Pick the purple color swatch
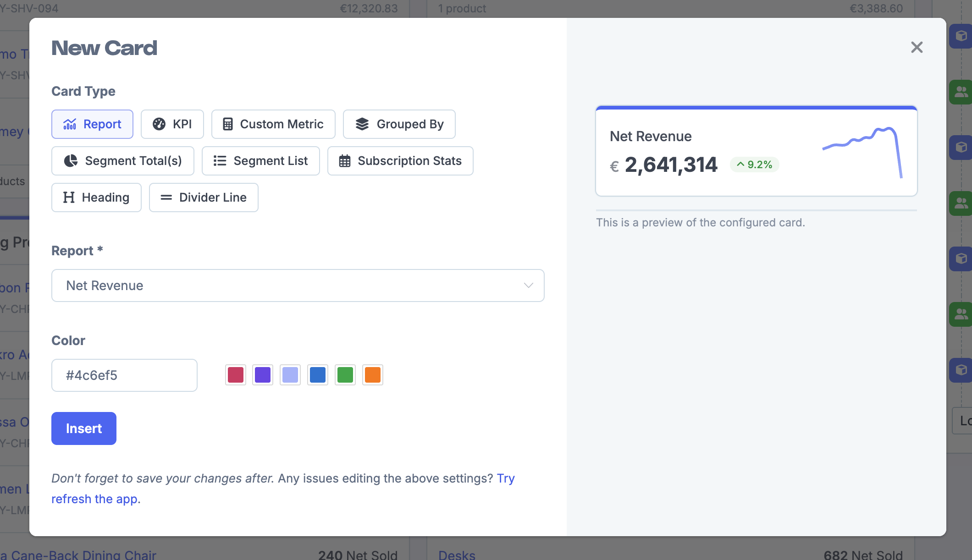 pyautogui.click(x=263, y=375)
